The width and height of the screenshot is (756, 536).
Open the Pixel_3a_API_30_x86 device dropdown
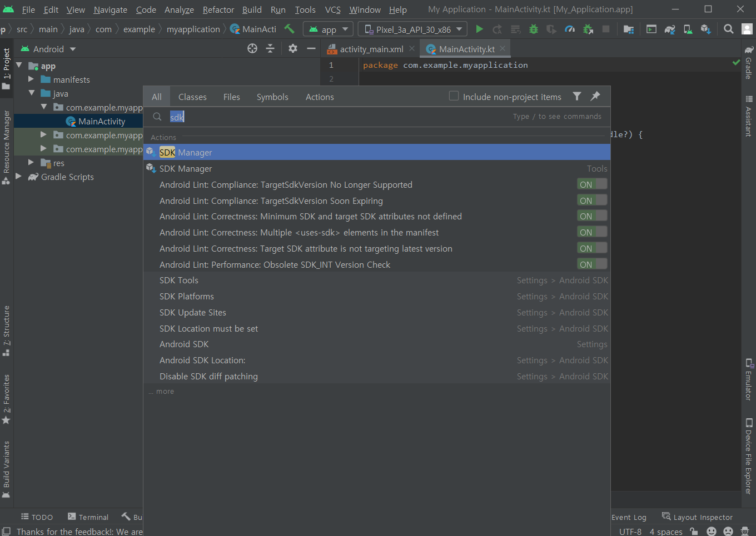(412, 29)
